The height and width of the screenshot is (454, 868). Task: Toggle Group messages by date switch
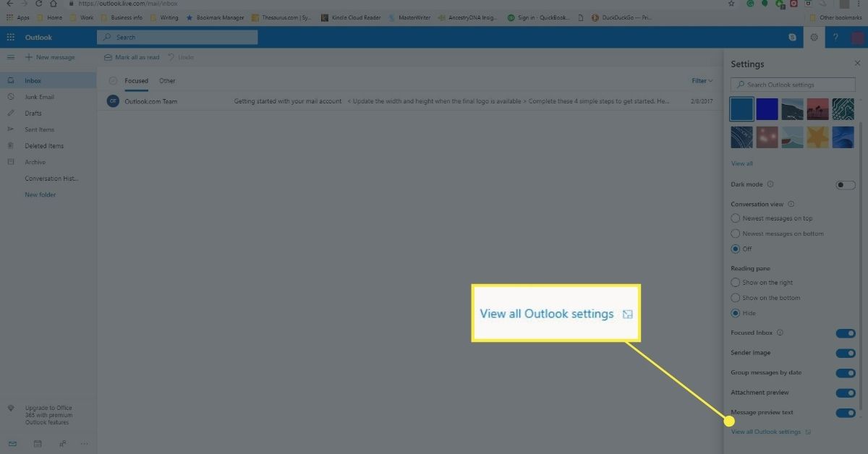(x=845, y=373)
